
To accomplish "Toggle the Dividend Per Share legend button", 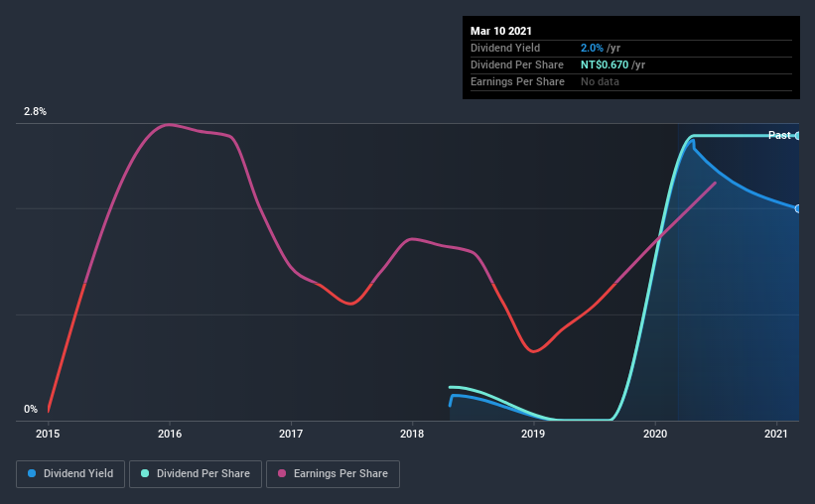I will point(196,474).
